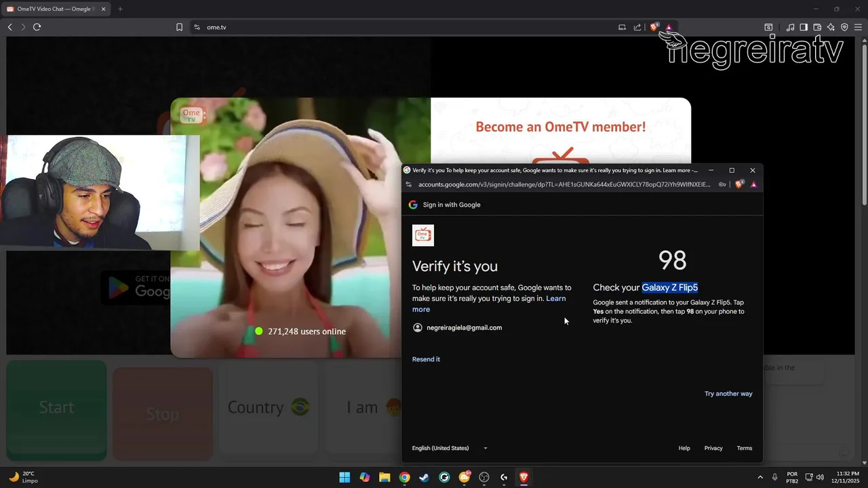Select the negreiragiela@gmail.com account chip
Viewport: 868px width, 488px height.
tap(457, 327)
